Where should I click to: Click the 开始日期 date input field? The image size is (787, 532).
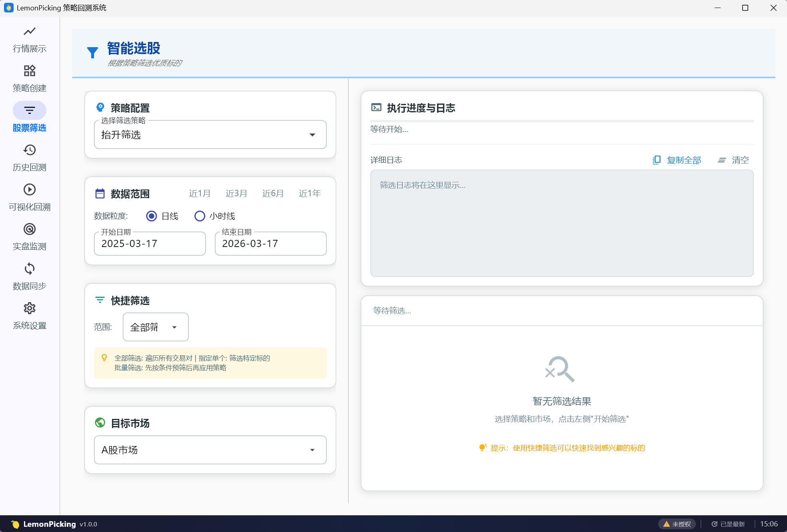click(x=150, y=243)
